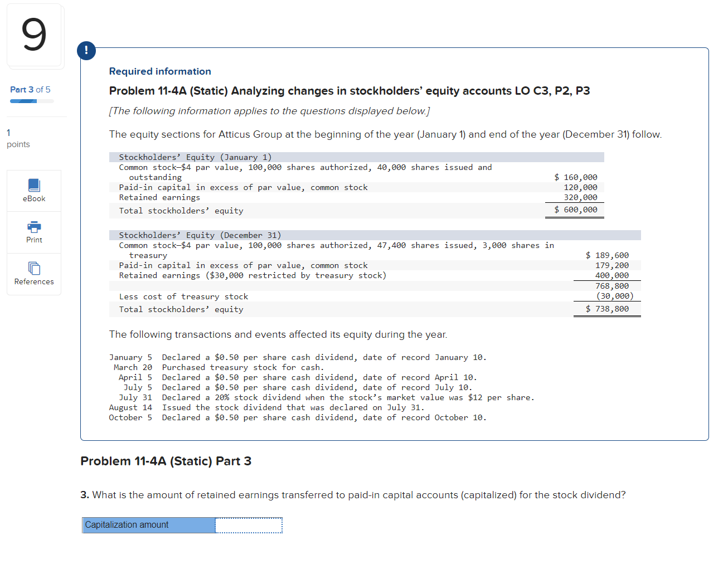Image resolution: width=728 pixels, height=569 pixels.
Task: Click the Problem 11-4A Analyzing changes title
Action: pyautogui.click(x=350, y=91)
